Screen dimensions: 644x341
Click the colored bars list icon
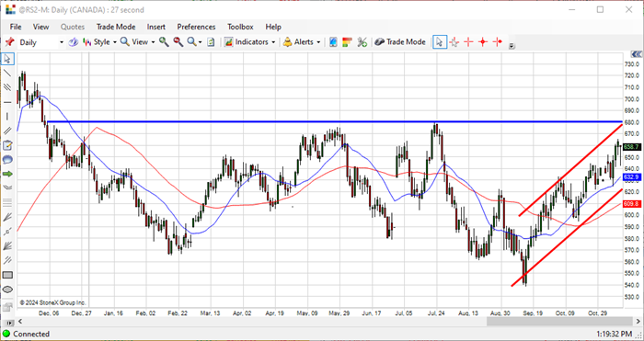pyautogui.click(x=347, y=42)
